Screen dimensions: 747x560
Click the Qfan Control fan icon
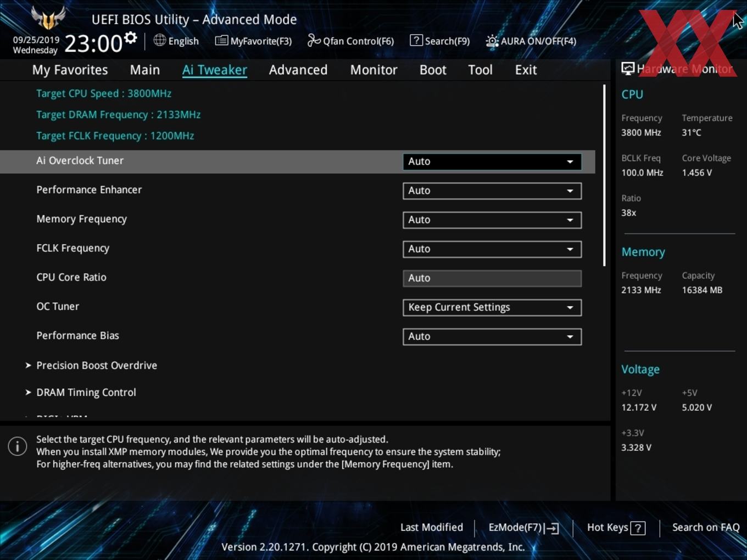[x=314, y=41]
